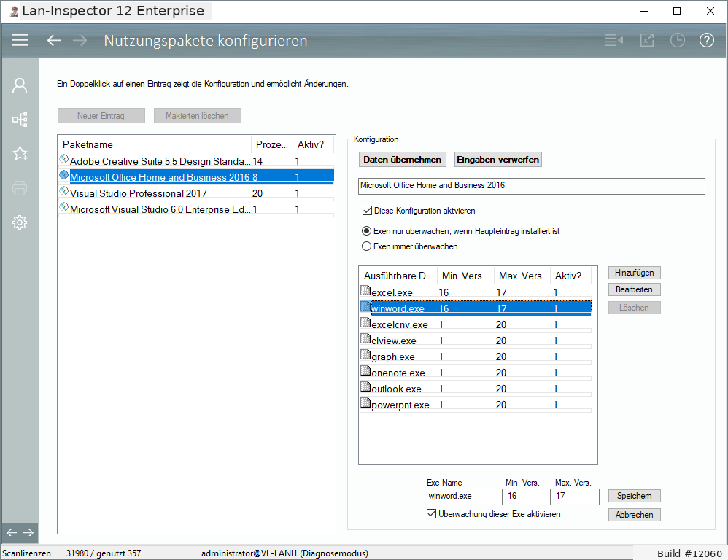Select 'Exen immer überwachen' radio option

pyautogui.click(x=366, y=246)
